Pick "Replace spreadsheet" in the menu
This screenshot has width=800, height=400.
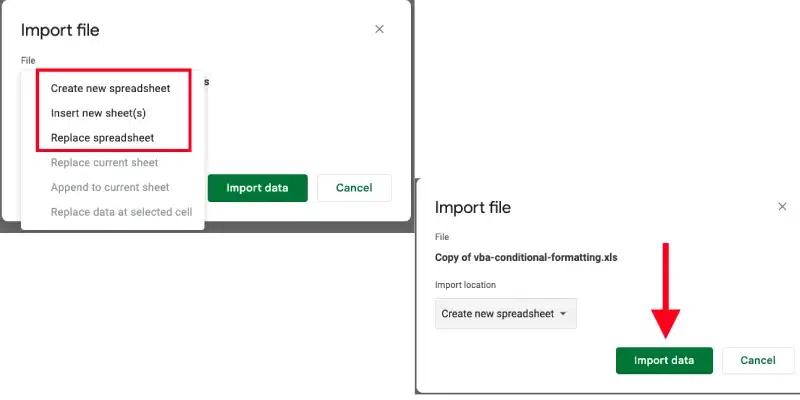point(102,137)
